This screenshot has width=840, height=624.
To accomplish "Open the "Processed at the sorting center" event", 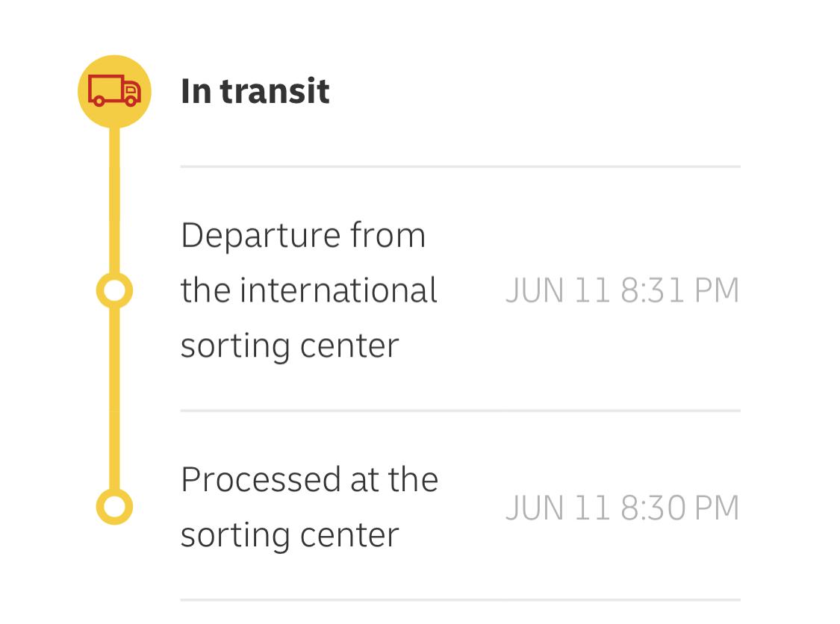I will click(308, 507).
